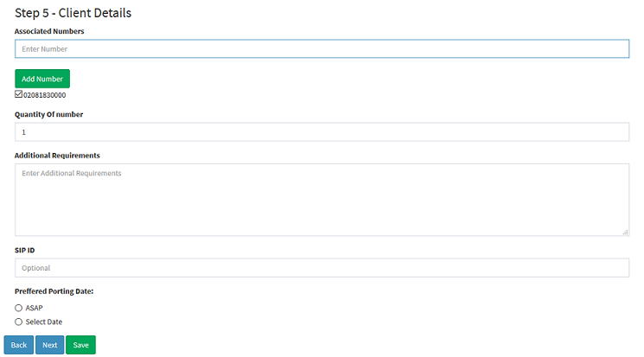Click the 02081830000 number text label

(44, 95)
